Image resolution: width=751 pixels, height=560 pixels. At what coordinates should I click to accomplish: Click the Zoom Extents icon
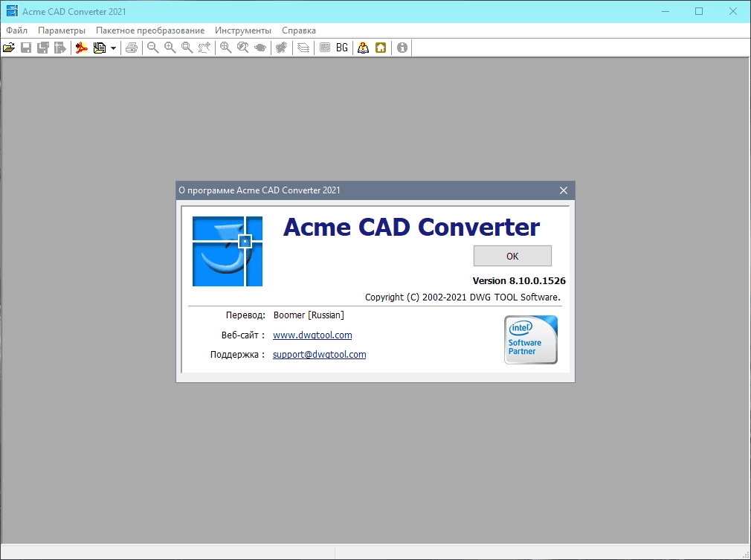point(225,48)
